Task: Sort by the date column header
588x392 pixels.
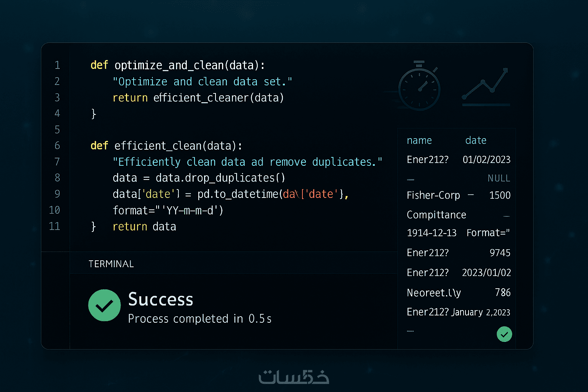Action: click(476, 140)
